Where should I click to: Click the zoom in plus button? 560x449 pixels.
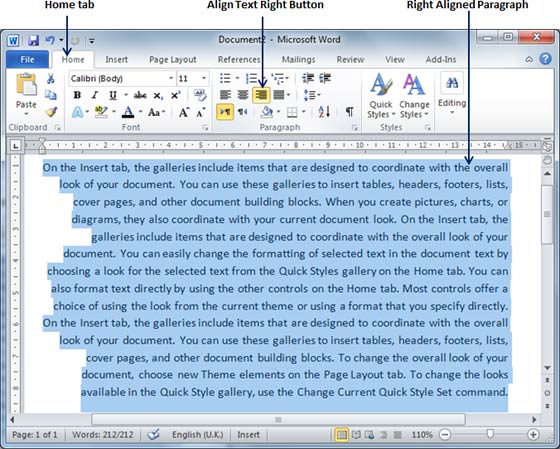click(533, 434)
